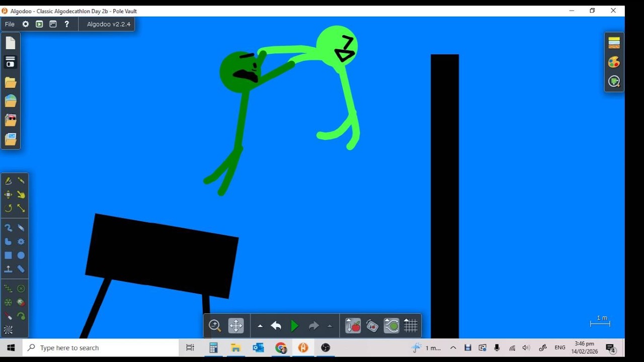Select the Tracer tool
The width and height of the screenshot is (644, 362).
21,316
